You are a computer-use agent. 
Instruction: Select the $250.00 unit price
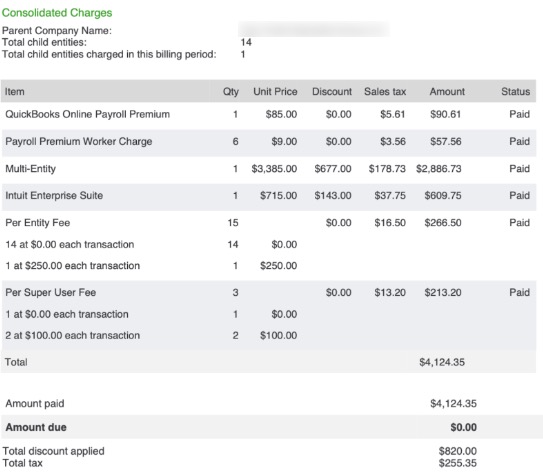point(278,266)
